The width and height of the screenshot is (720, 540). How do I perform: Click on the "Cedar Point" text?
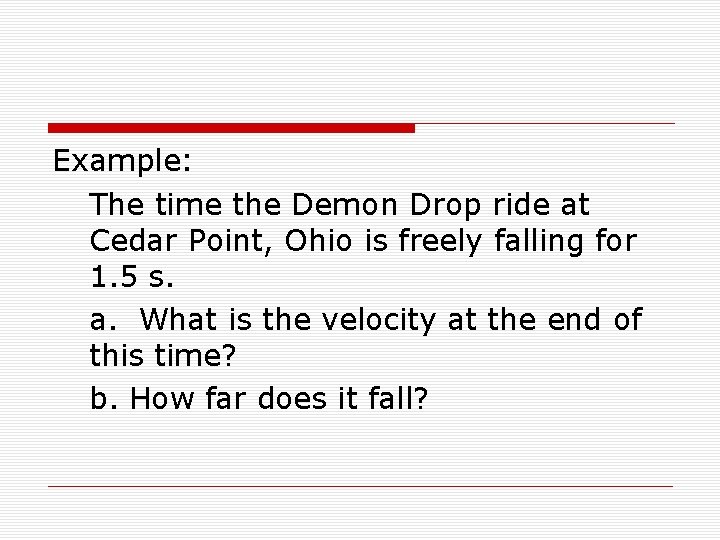tap(179, 241)
